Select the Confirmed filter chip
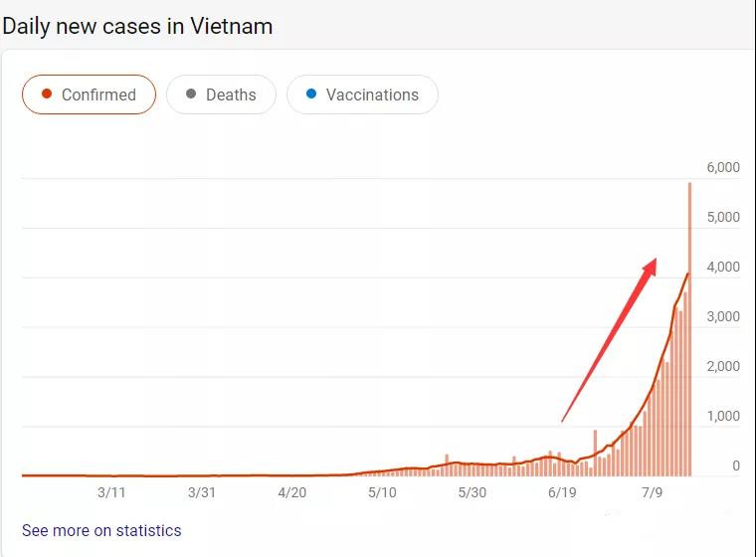 (89, 94)
